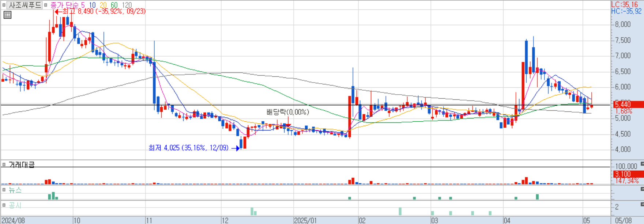Toggle the 거래대금 panel square marker
The height and width of the screenshot is (224, 644).
4,165
